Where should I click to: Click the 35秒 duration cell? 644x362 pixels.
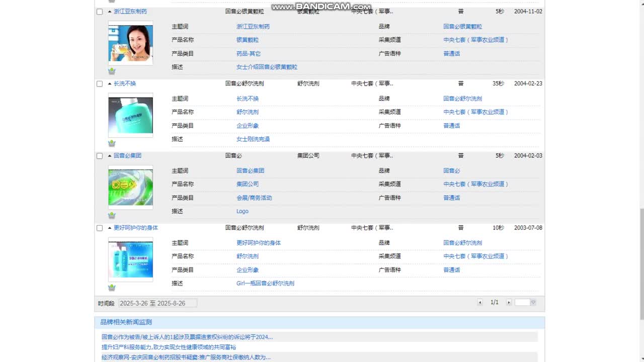[x=498, y=83]
